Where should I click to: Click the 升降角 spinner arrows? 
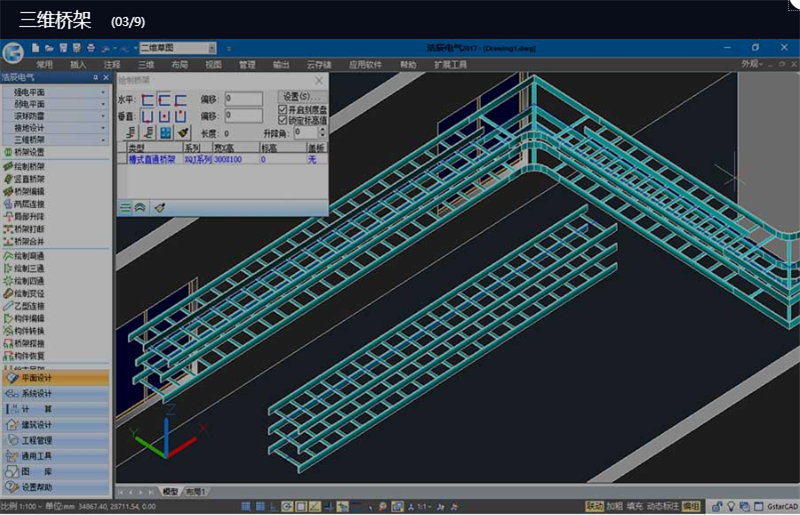pyautogui.click(x=323, y=132)
